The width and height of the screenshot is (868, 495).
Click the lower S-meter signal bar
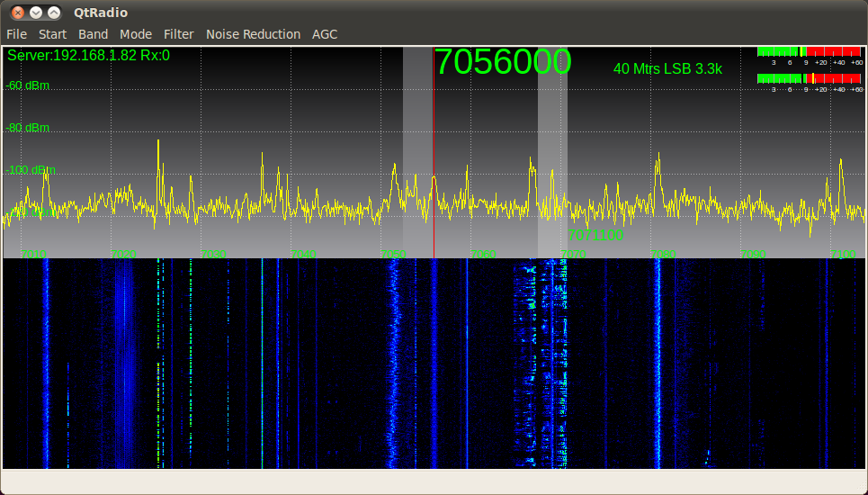point(810,78)
